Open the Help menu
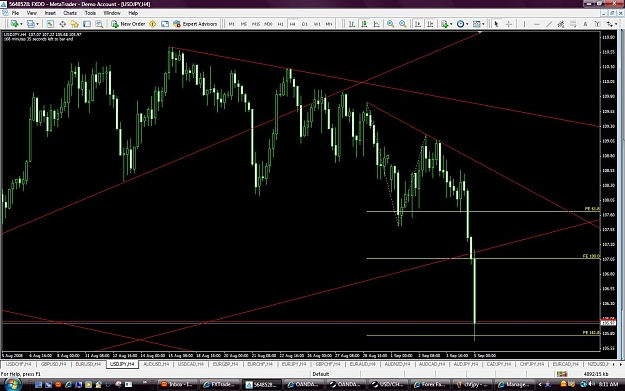 point(133,13)
